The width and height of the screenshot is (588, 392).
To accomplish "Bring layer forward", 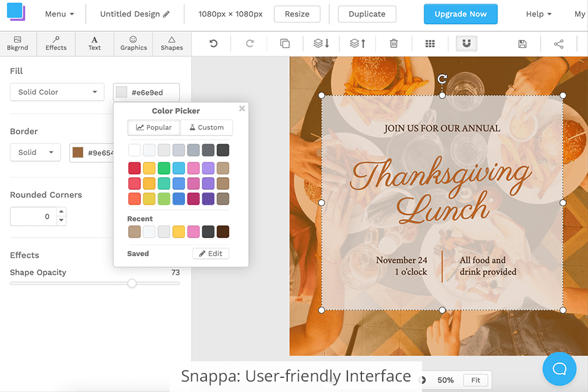I will [x=357, y=43].
